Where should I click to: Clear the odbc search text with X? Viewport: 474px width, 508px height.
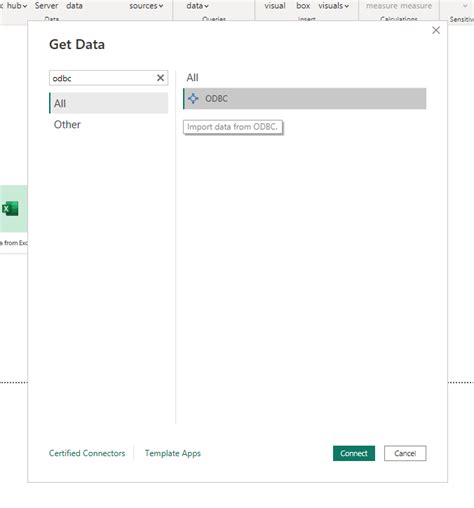click(x=160, y=78)
